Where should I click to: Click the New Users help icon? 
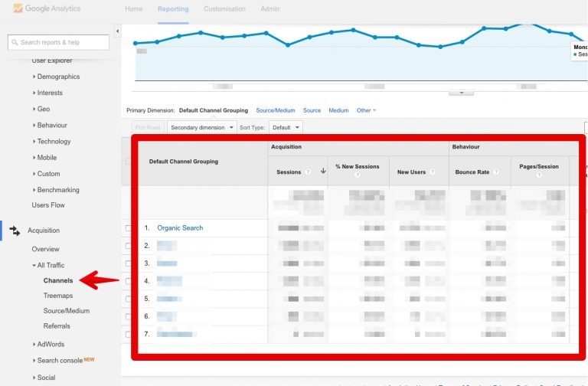pos(432,172)
